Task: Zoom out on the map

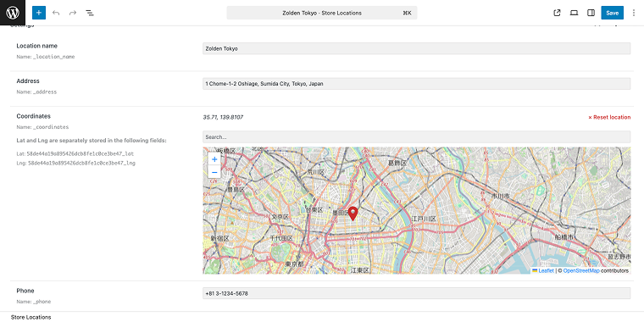Action: [214, 172]
